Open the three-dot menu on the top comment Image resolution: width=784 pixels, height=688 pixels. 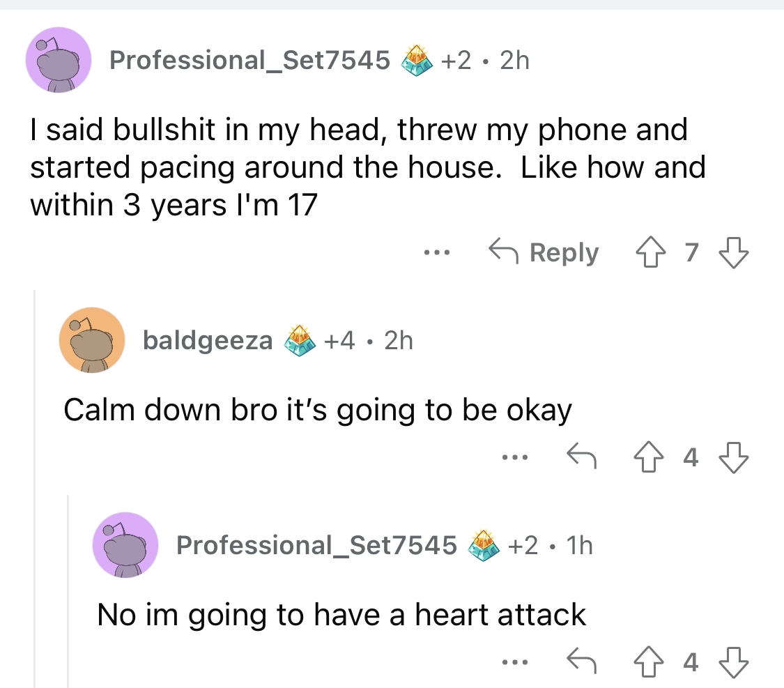436,252
